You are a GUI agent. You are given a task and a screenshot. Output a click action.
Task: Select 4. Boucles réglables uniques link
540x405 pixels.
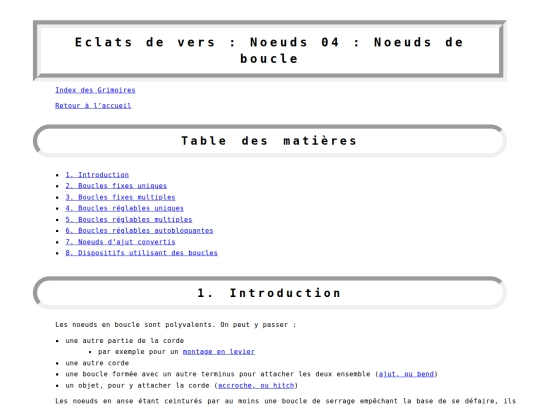[x=124, y=208]
